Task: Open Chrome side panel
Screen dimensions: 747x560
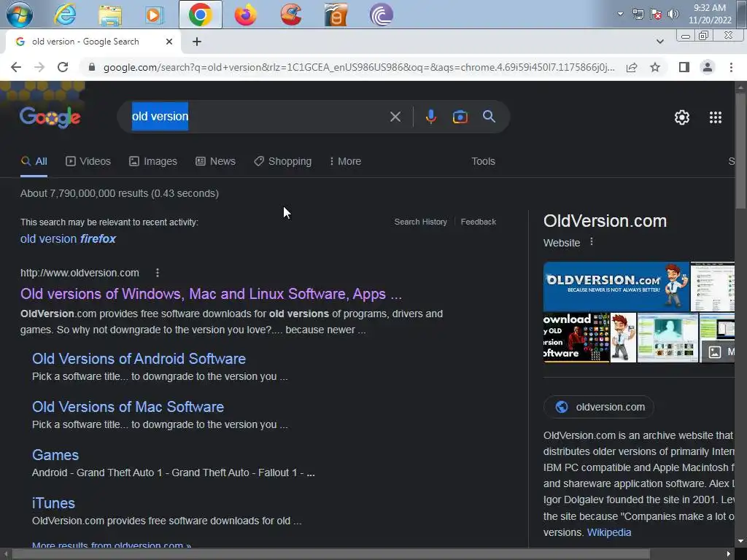Action: pos(684,67)
